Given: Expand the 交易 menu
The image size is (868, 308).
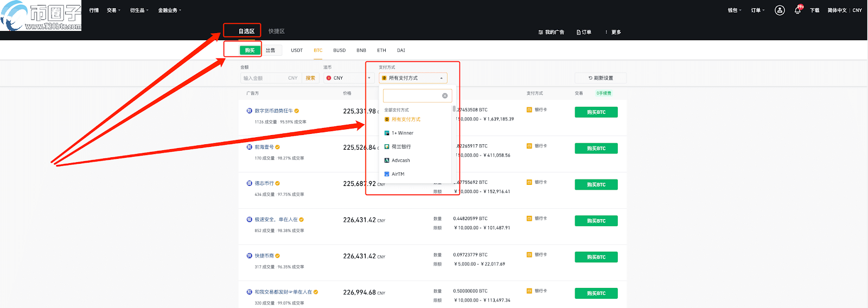Looking at the screenshot, I should point(113,10).
